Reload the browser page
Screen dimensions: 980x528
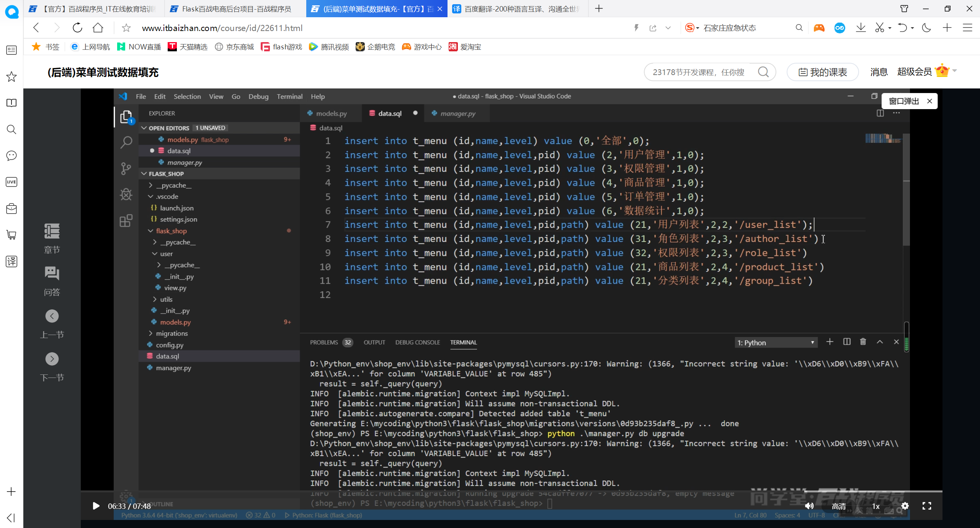[77, 28]
